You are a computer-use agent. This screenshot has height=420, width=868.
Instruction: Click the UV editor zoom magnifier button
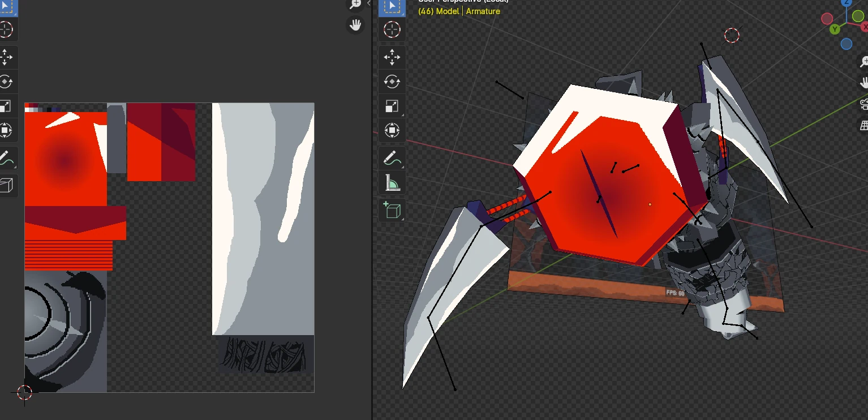(x=355, y=5)
